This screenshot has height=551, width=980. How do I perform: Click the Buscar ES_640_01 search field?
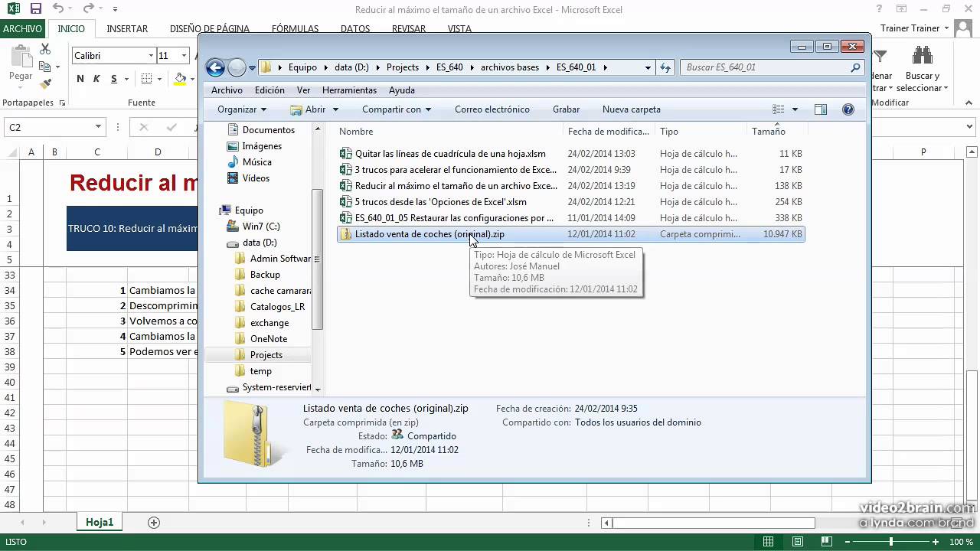(773, 67)
